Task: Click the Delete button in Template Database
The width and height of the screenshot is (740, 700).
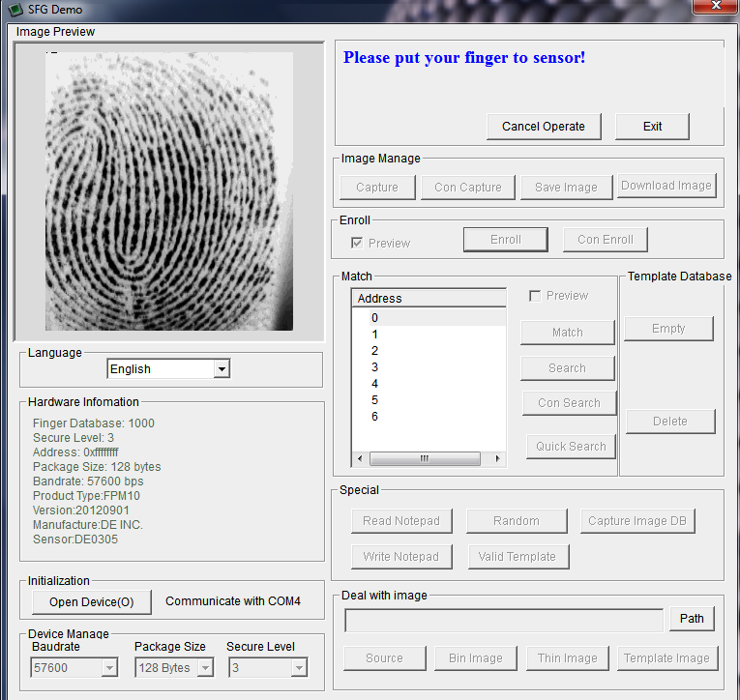Action: (x=670, y=422)
